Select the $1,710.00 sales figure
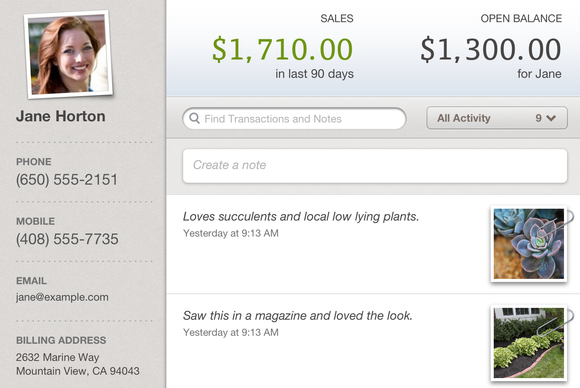Screen dimensions: 580x388 coord(283,49)
